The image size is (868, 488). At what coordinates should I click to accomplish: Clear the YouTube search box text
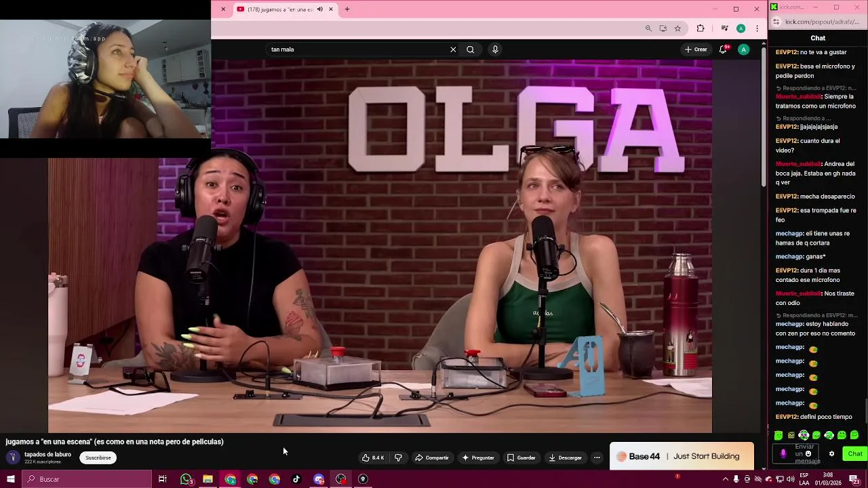point(453,49)
